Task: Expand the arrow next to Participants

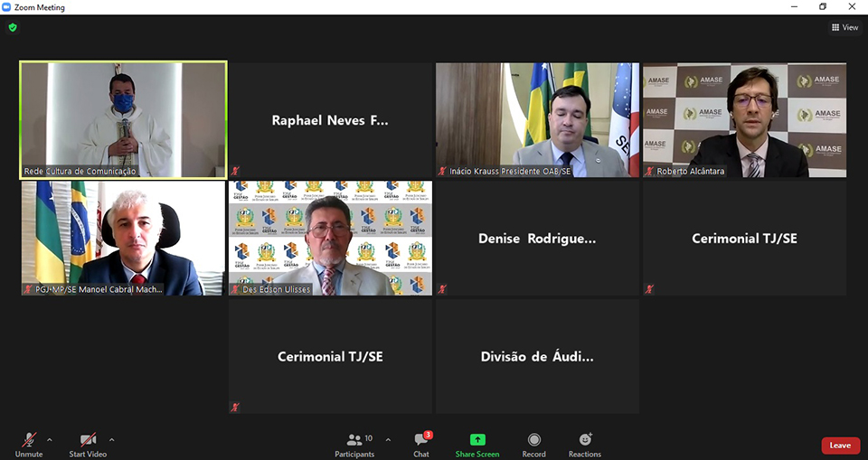Action: click(388, 440)
